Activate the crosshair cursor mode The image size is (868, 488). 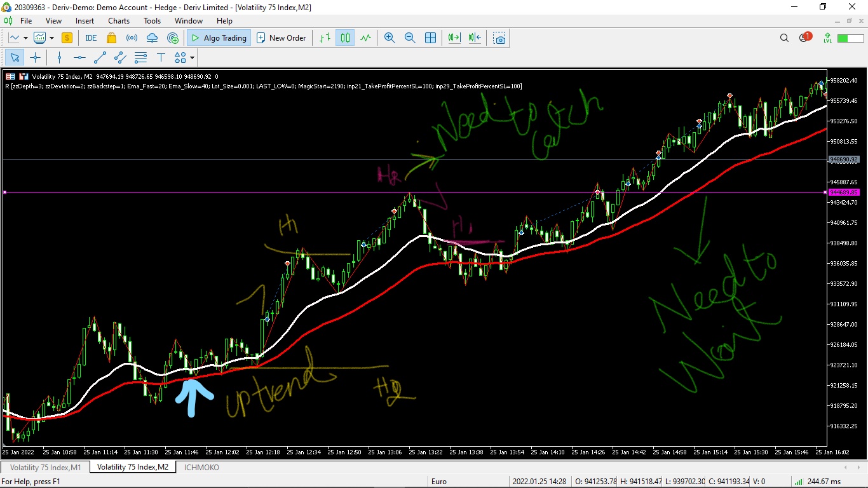(35, 58)
